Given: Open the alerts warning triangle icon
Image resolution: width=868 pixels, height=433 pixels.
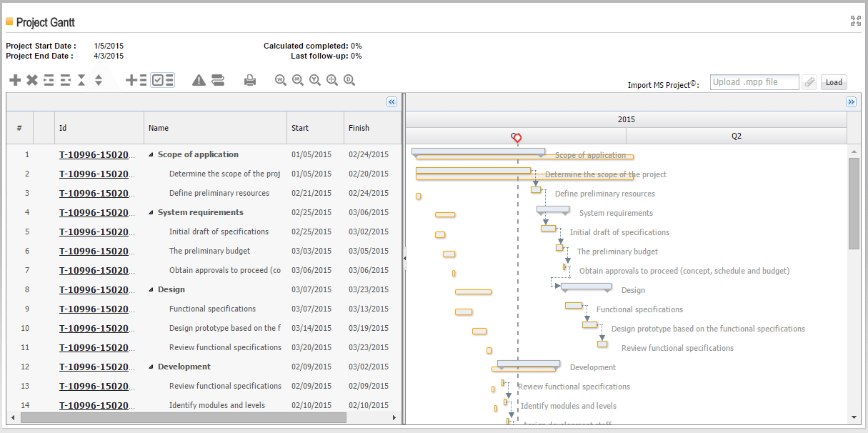Looking at the screenshot, I should coord(199,80).
